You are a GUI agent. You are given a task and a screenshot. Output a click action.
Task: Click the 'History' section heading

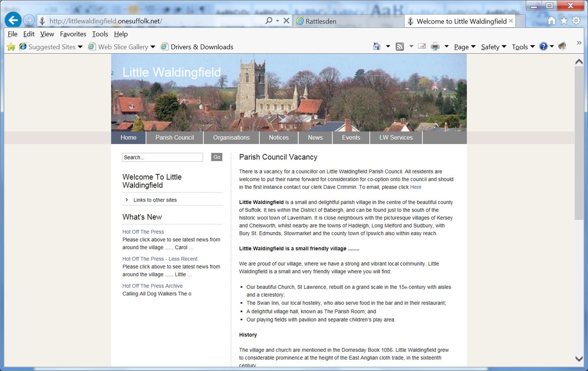click(248, 335)
